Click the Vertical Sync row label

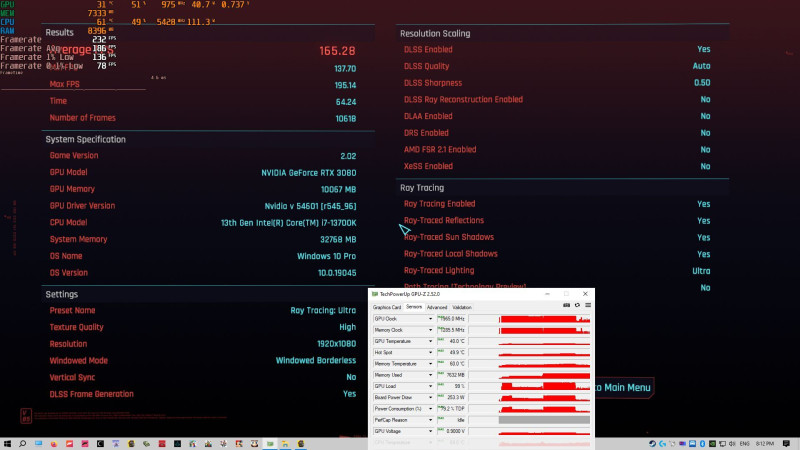[x=72, y=378]
